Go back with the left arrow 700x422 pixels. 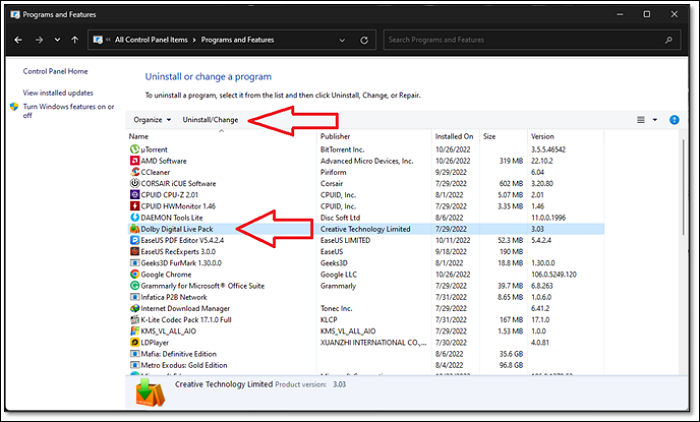click(x=18, y=40)
